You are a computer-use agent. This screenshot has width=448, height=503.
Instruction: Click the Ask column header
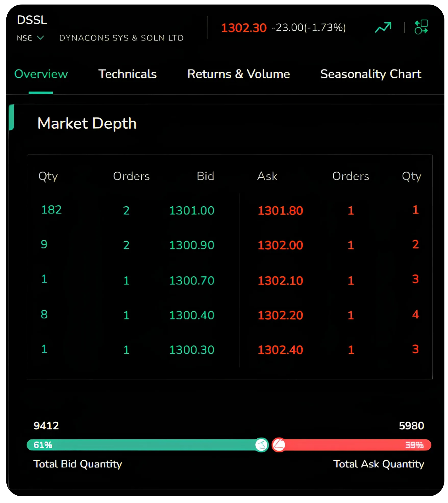267,176
